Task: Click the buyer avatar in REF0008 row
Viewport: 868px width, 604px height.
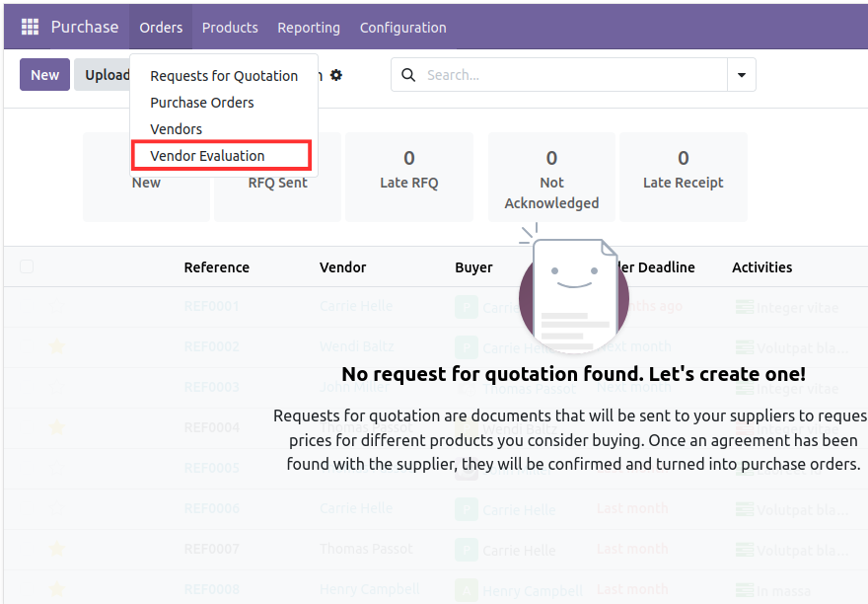Action: pyautogui.click(x=467, y=590)
